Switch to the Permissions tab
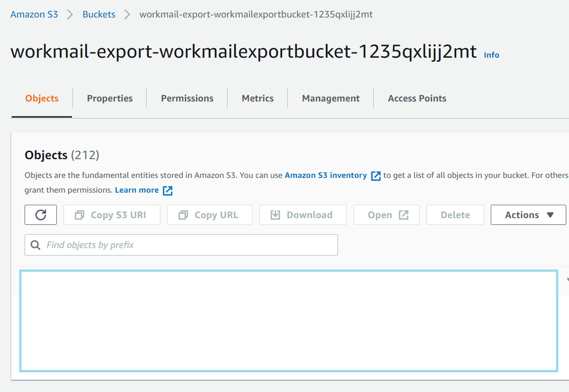Image resolution: width=569 pixels, height=392 pixels. (187, 98)
